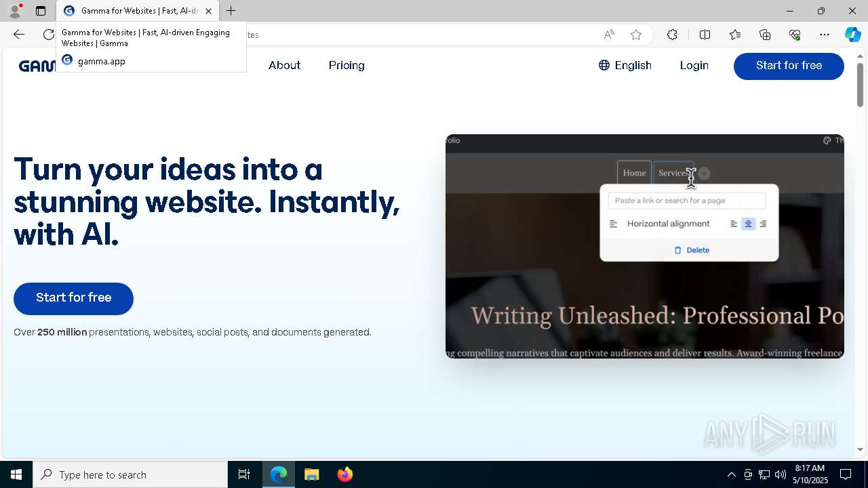Click the page vertical scrollbar thumb
Screen dimensions: 868x488
click(860, 85)
